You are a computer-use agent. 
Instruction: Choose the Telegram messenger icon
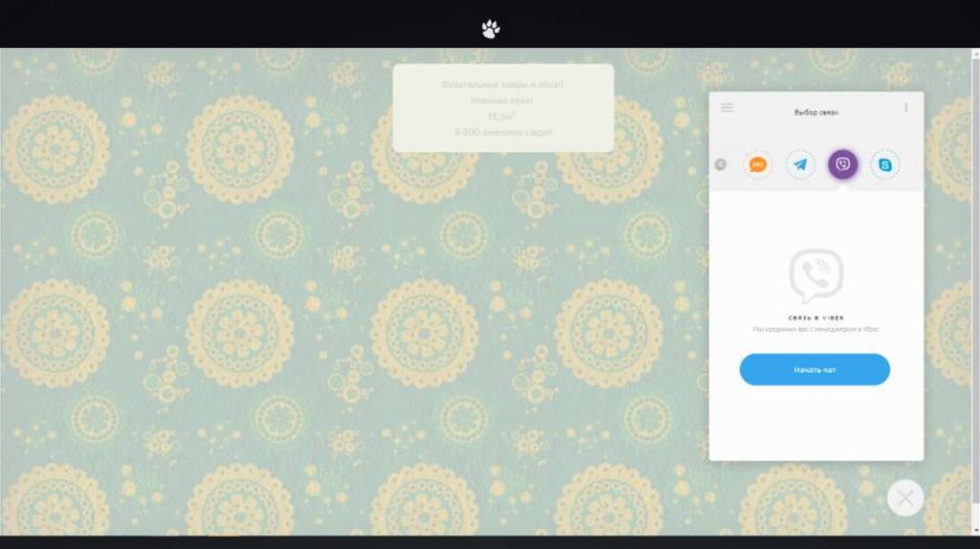(800, 165)
